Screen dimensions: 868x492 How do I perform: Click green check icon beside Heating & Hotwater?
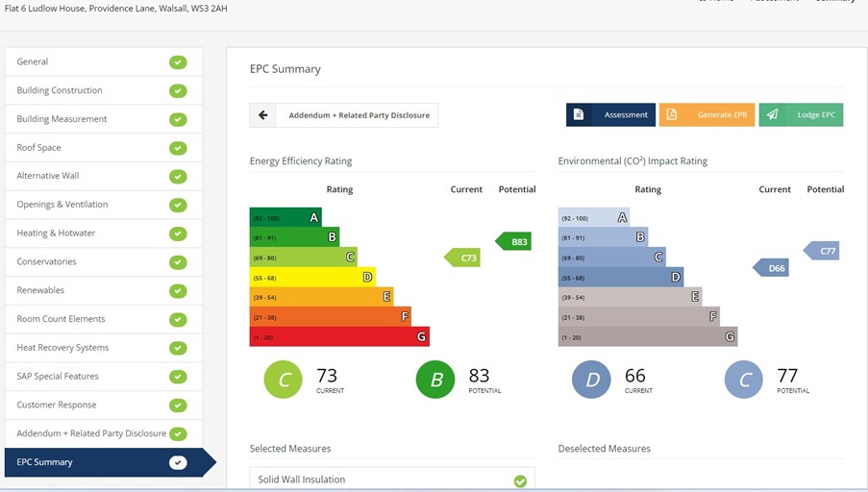pyautogui.click(x=178, y=234)
